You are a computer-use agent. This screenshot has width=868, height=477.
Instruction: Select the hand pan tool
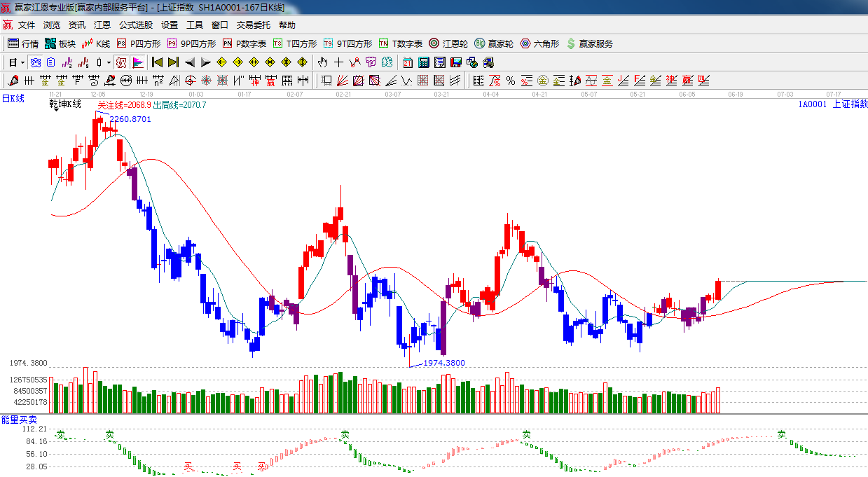(323, 62)
